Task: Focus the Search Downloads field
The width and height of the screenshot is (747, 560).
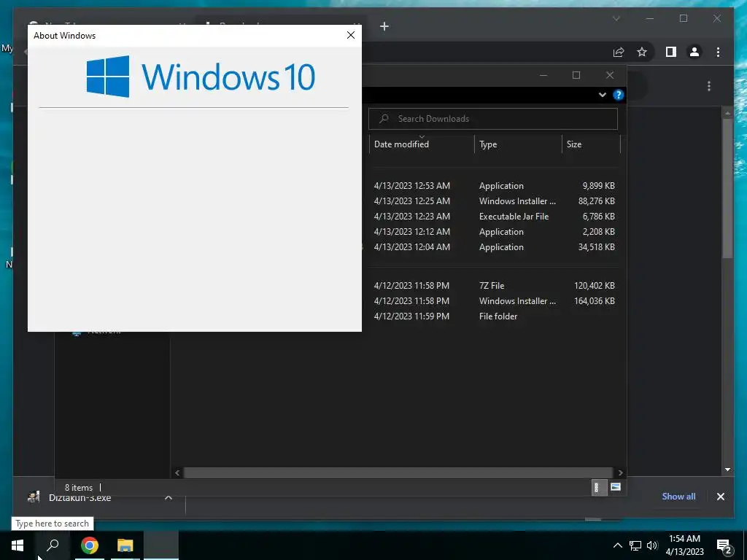Action: point(493,119)
